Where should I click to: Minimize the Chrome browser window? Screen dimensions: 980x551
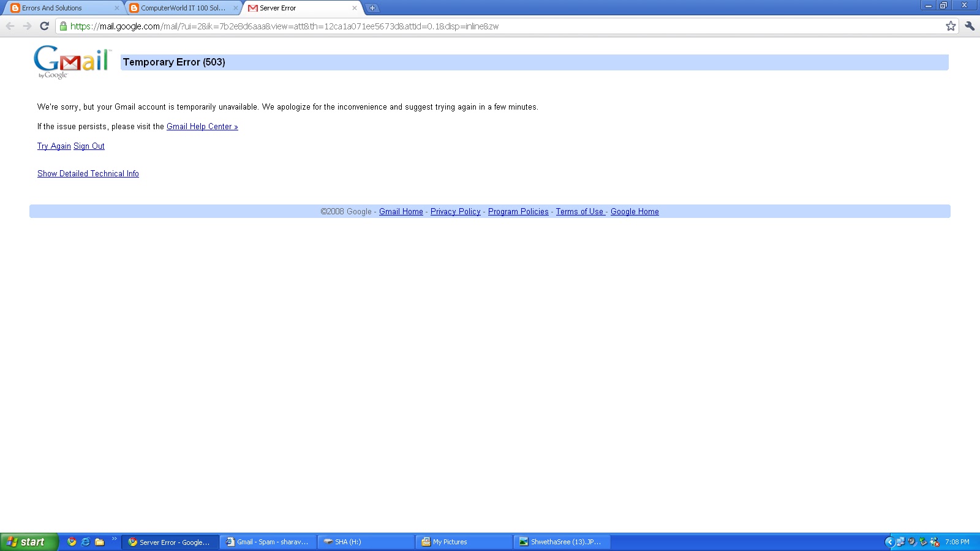(929, 6)
